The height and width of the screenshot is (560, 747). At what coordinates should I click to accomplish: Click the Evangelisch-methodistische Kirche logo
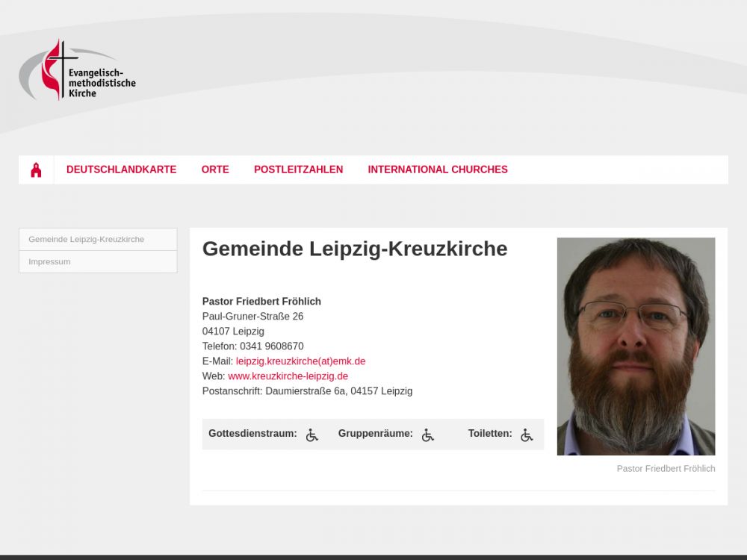[78, 70]
